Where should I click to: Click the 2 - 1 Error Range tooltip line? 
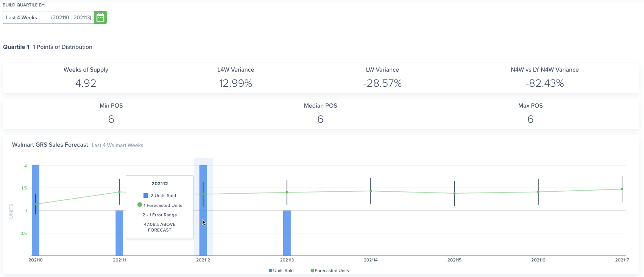pyautogui.click(x=160, y=215)
